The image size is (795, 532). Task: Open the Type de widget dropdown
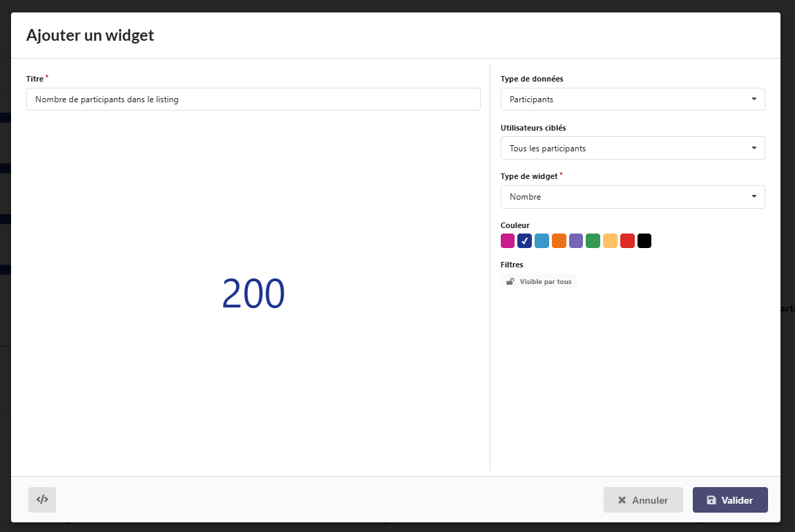[632, 197]
